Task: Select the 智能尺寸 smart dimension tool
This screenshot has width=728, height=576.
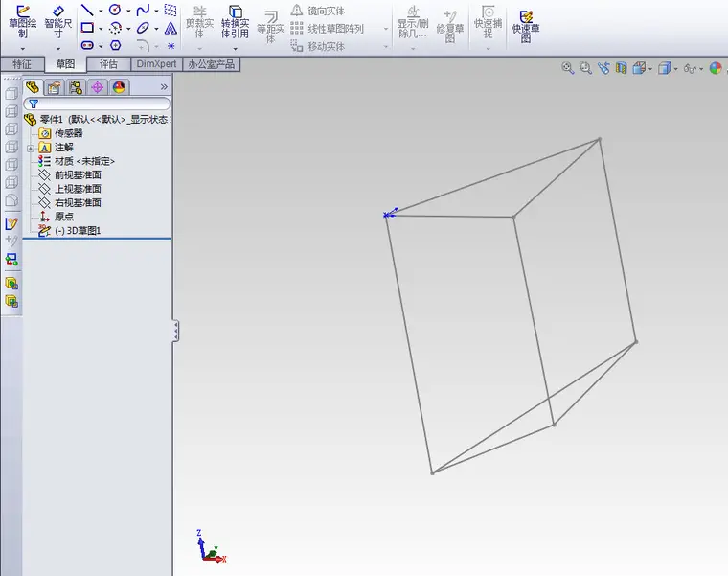Action: click(58, 21)
